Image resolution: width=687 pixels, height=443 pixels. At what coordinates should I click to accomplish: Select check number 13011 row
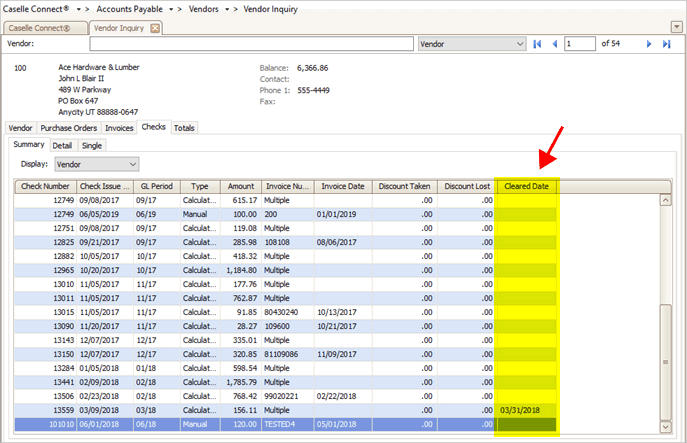[x=285, y=298]
